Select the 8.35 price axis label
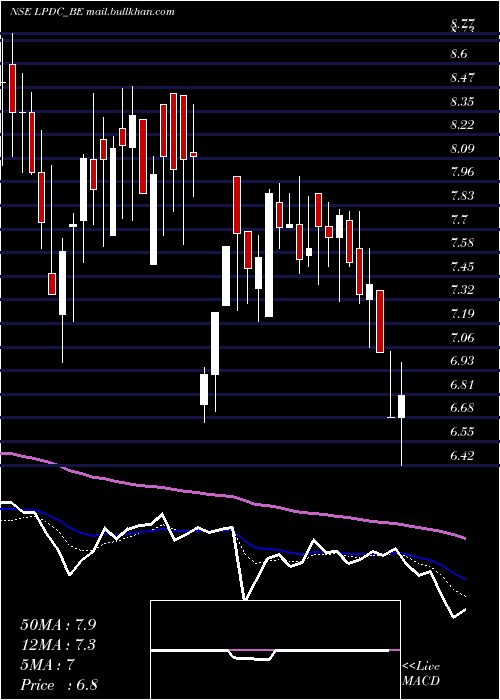The width and height of the screenshot is (500, 700). (462, 101)
